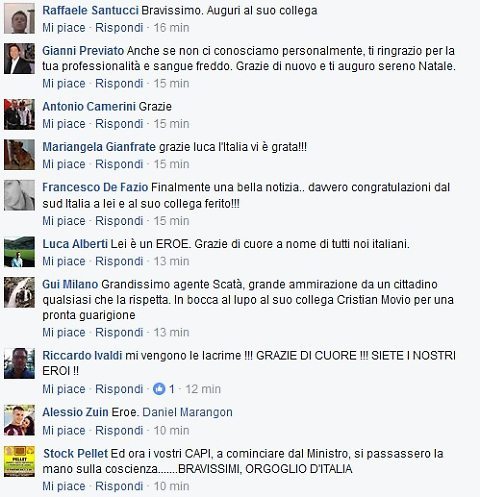Open the Antonio Camerini name link
The height and width of the screenshot is (497, 480).
click(x=89, y=107)
